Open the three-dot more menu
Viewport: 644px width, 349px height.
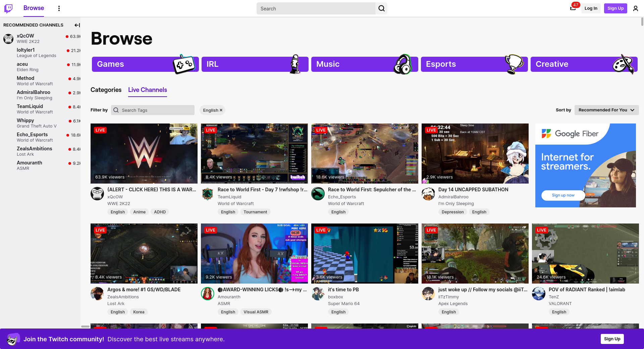click(x=59, y=8)
